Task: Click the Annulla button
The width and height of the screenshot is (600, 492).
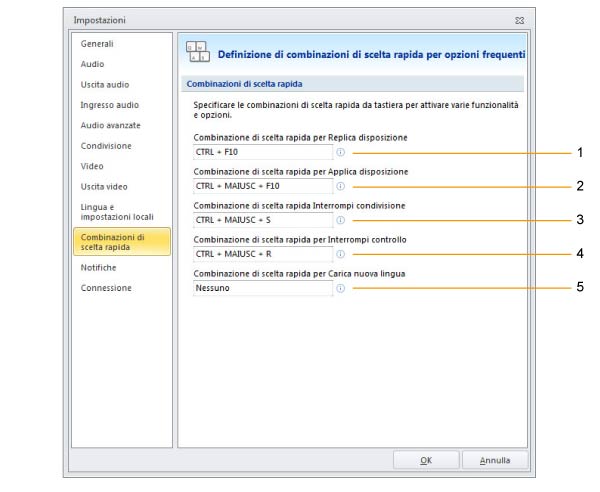Action: tap(495, 460)
